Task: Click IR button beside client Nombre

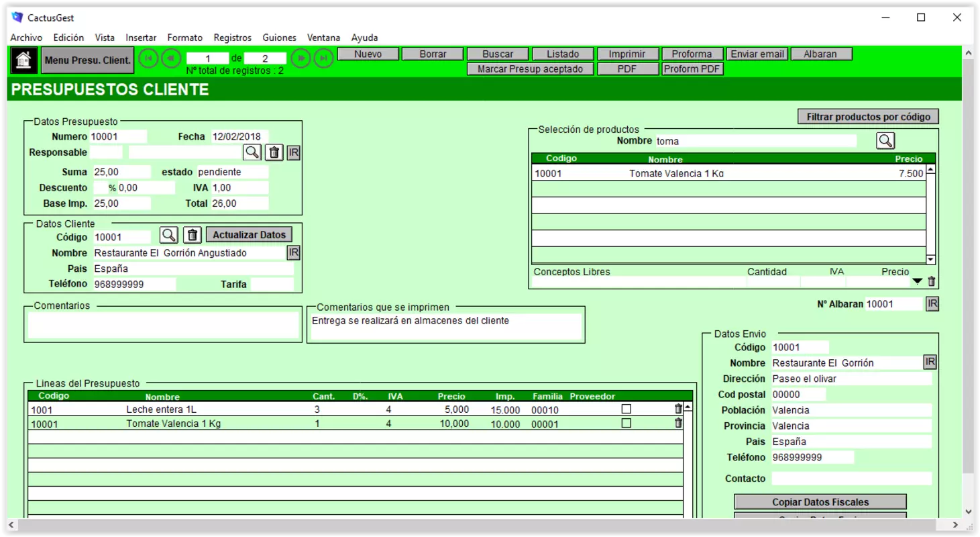Action: [294, 252]
